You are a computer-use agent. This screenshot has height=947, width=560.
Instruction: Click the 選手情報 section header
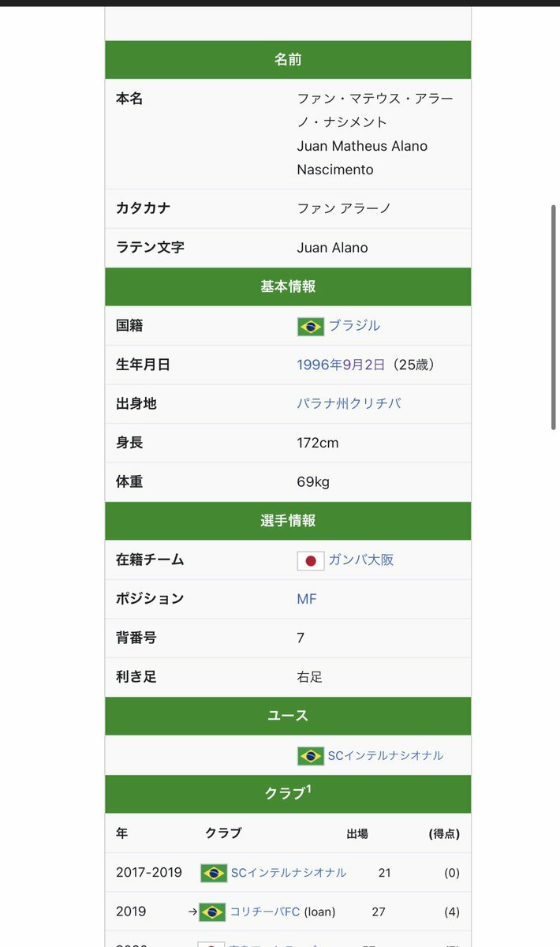[x=288, y=521]
